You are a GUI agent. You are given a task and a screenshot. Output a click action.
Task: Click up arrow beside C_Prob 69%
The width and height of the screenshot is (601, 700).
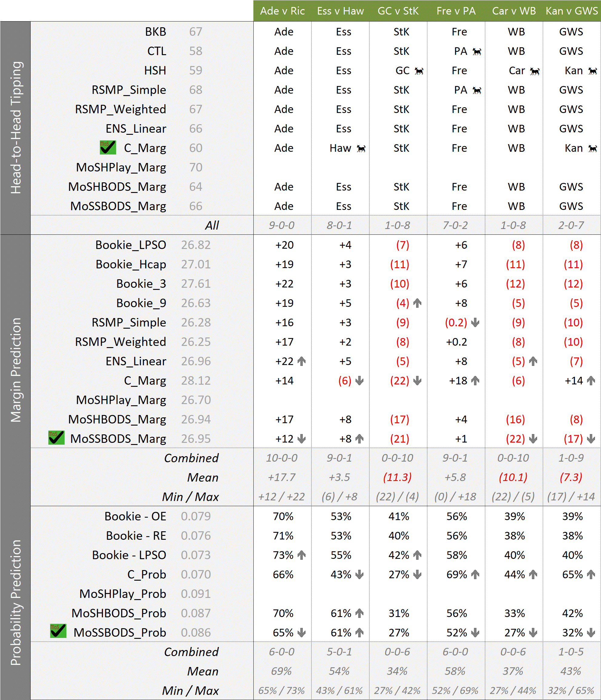pyautogui.click(x=475, y=574)
